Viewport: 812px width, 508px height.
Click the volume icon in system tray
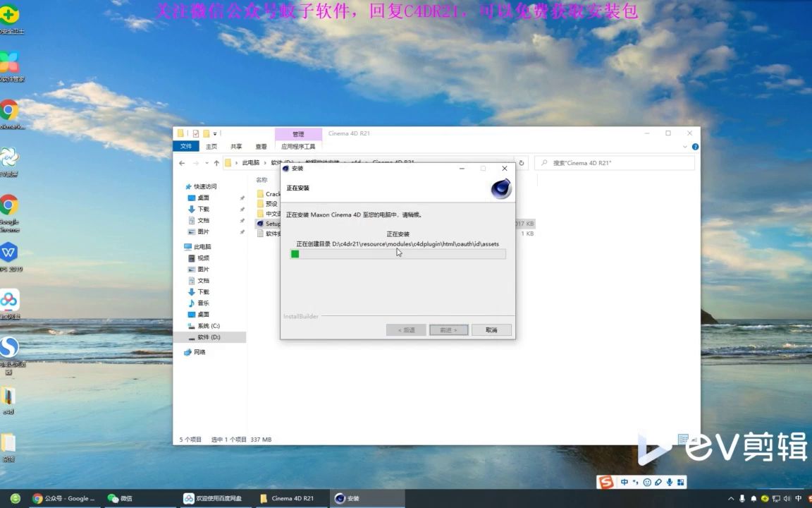pos(787,498)
